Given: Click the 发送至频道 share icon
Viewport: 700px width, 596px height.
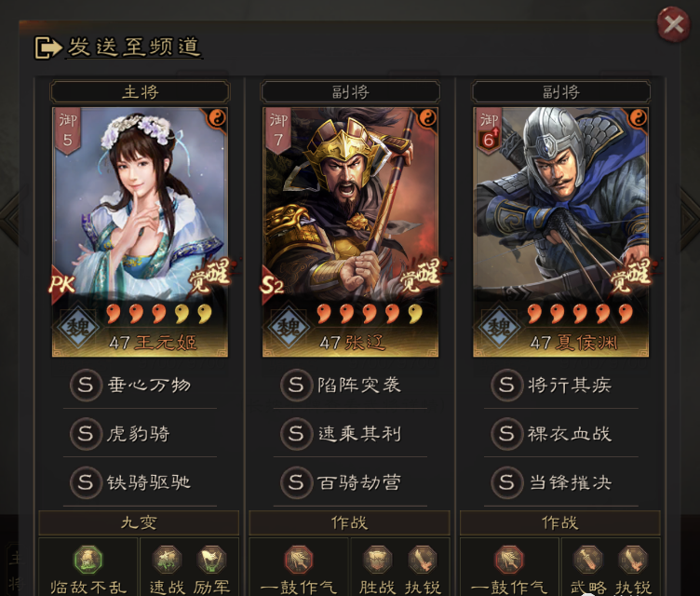Looking at the screenshot, I should coord(48,47).
